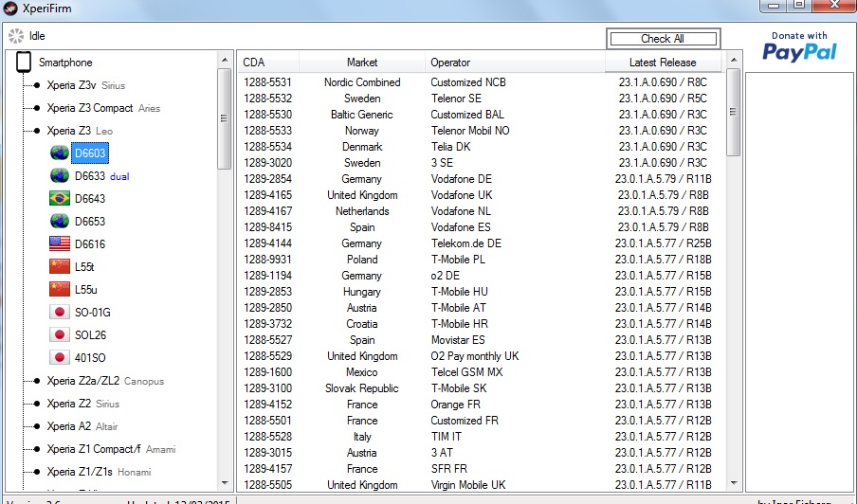Select the globe icon beside D6633 dual
857x504 pixels.
pyautogui.click(x=60, y=175)
